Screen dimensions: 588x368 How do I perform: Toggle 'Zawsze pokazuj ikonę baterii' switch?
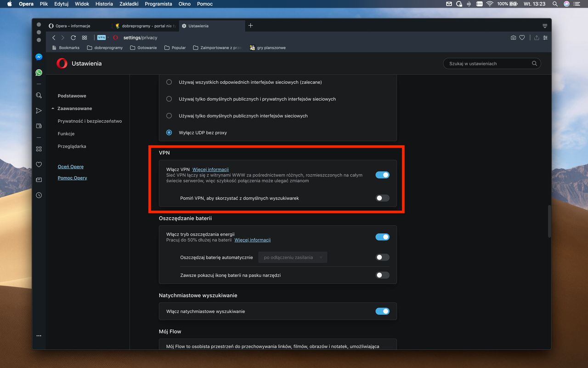[382, 275]
